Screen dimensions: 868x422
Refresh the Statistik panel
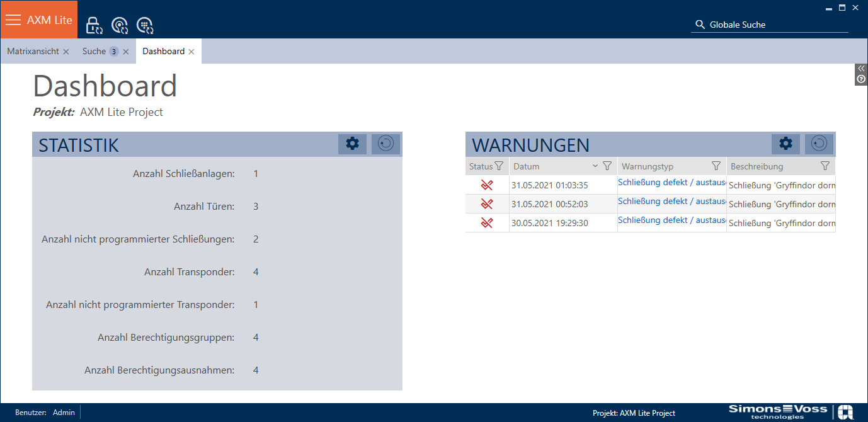(x=385, y=144)
